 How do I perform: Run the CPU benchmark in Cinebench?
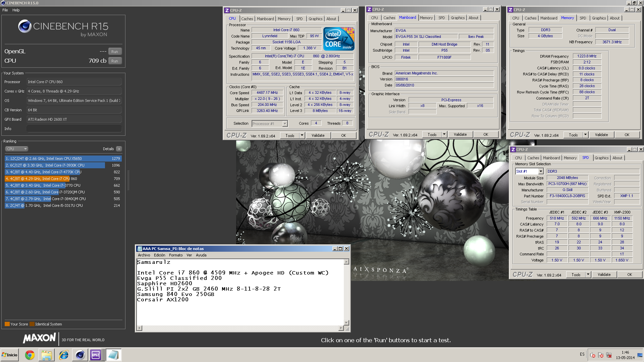click(115, 61)
